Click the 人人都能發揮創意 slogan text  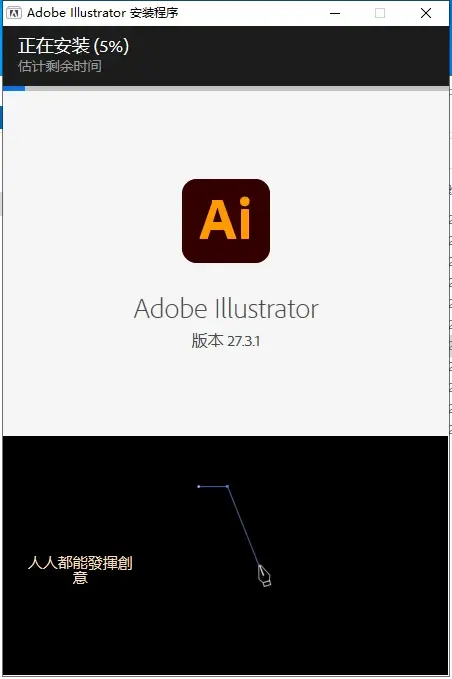[x=80, y=570]
